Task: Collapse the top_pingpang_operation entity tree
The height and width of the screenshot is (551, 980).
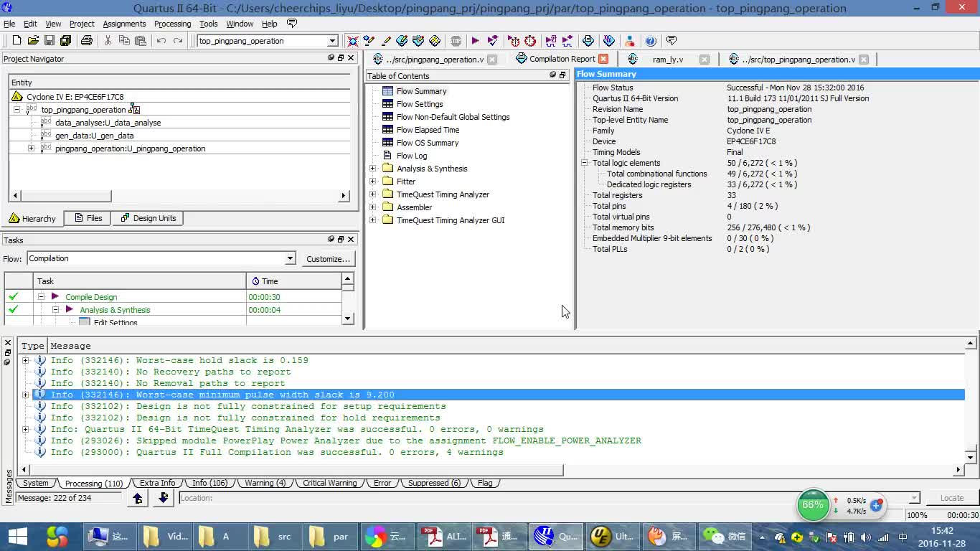Action: [17, 110]
